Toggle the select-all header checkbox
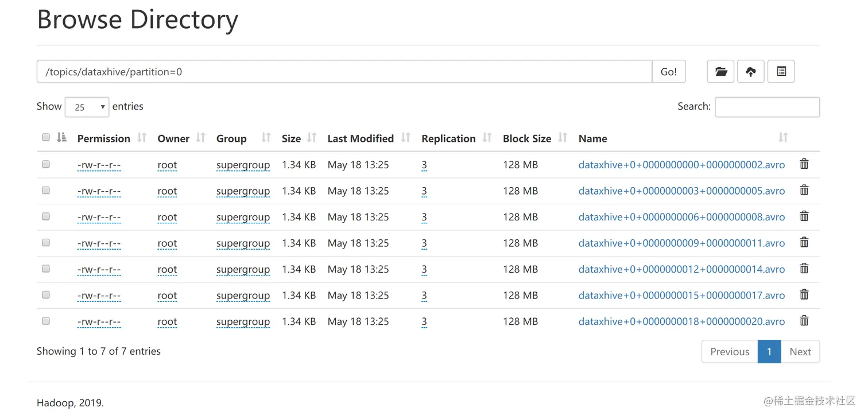The height and width of the screenshot is (419, 868). pos(46,137)
